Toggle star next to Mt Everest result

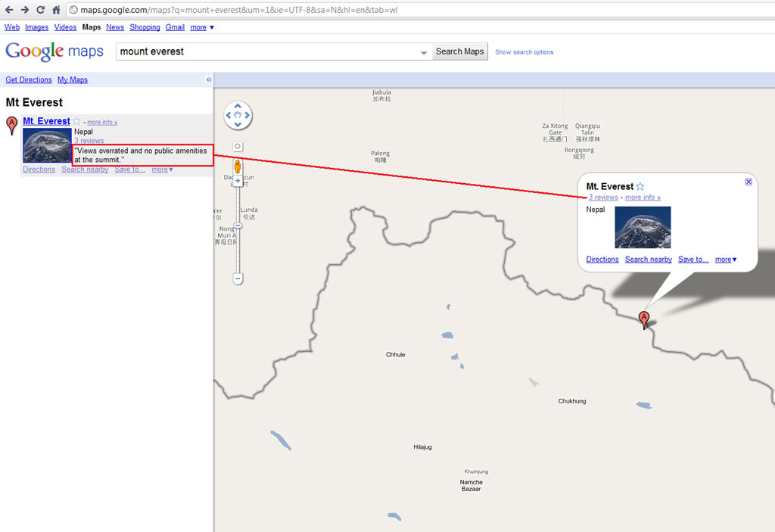point(76,121)
